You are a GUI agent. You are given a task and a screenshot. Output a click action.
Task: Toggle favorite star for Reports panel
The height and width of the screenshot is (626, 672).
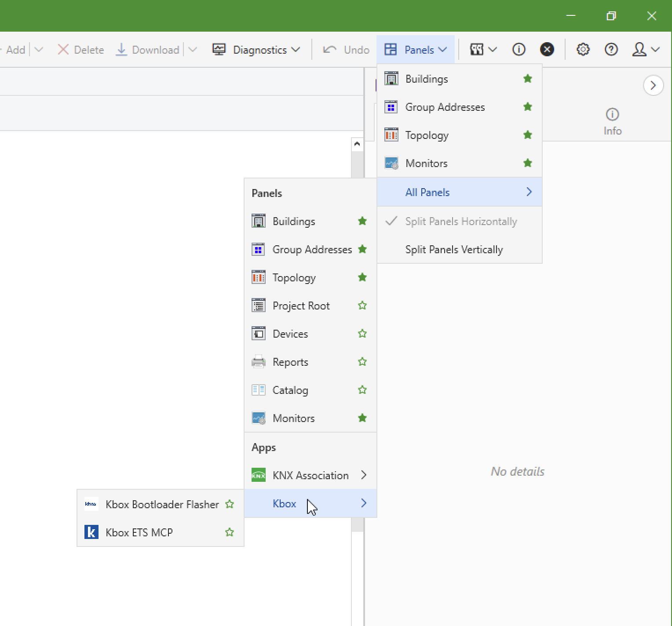click(362, 362)
